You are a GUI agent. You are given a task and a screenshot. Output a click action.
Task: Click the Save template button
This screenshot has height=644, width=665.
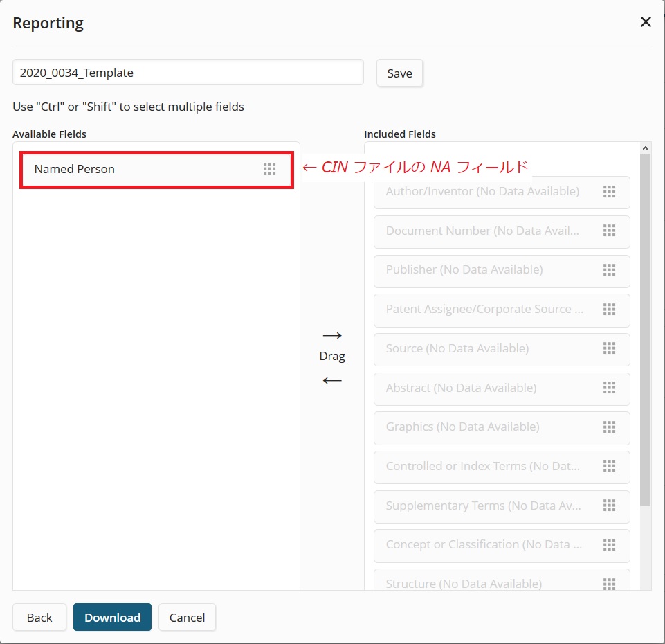[x=399, y=73]
